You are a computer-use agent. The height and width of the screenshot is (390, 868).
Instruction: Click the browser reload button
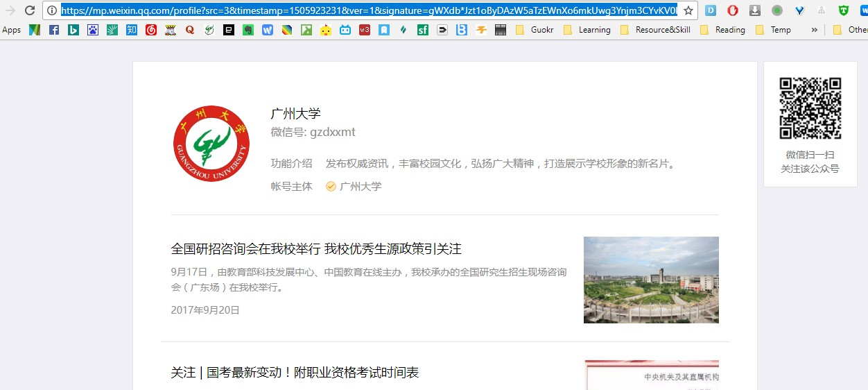coord(30,10)
